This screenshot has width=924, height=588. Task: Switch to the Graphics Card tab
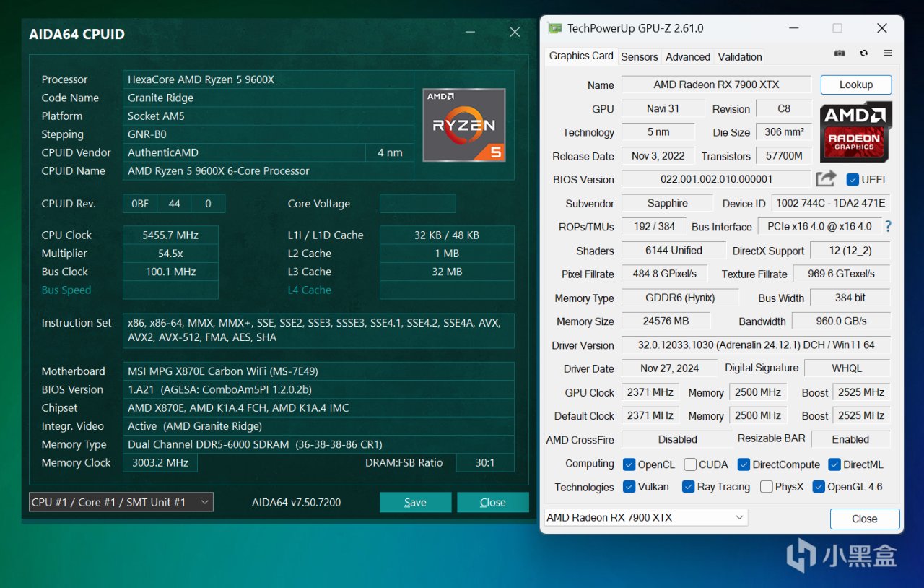pos(581,56)
